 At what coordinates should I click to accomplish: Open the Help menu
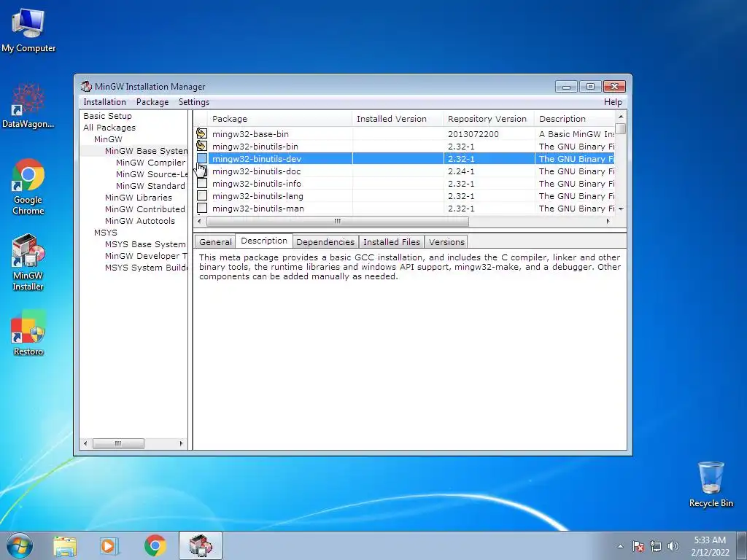(x=613, y=102)
